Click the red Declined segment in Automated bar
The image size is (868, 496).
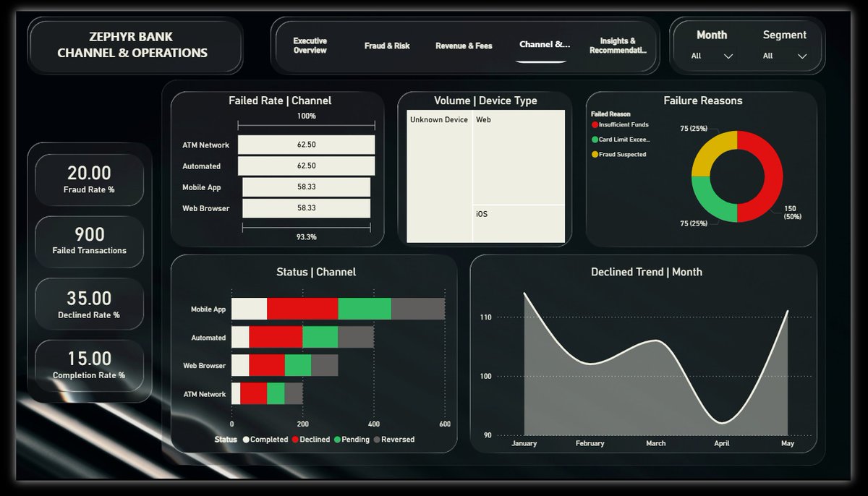[276, 337]
